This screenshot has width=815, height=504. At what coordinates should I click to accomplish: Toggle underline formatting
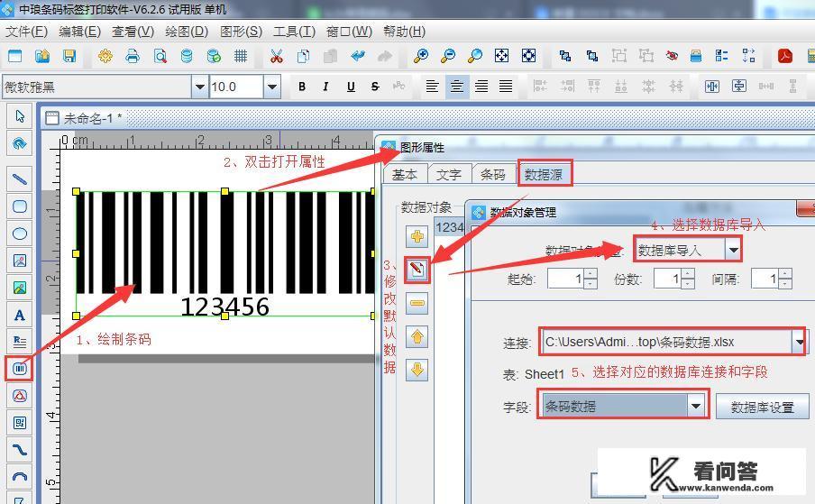[x=351, y=87]
